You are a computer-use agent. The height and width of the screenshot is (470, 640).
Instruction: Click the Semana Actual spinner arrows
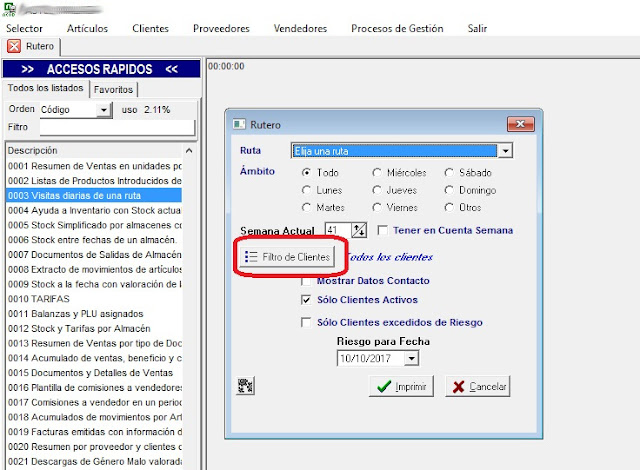click(360, 231)
